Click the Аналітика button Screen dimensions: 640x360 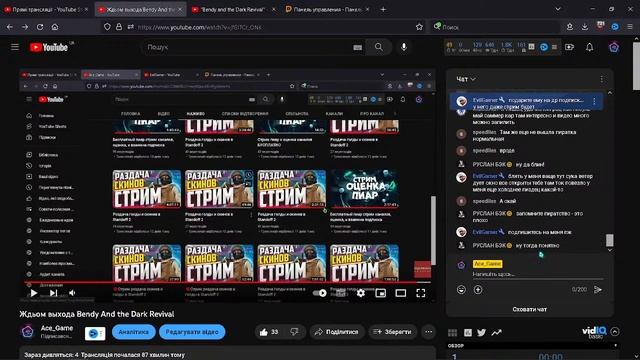133,332
